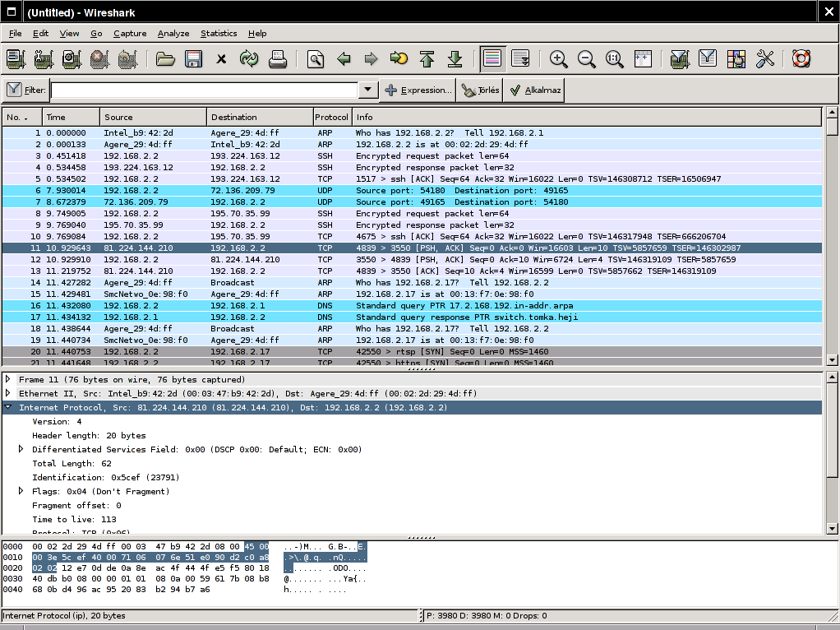Open filter history dropdown arrow
Screen dimensions: 840x630
click(x=367, y=90)
